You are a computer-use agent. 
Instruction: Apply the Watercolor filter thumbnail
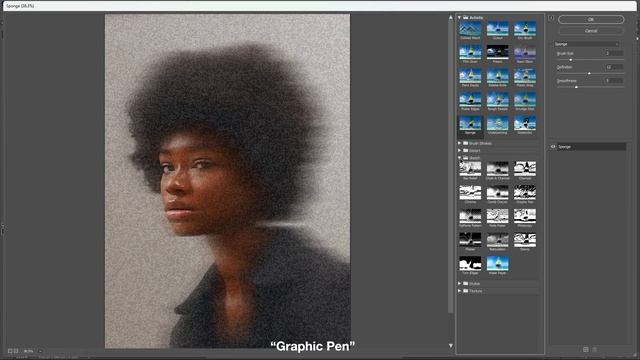pos(525,124)
